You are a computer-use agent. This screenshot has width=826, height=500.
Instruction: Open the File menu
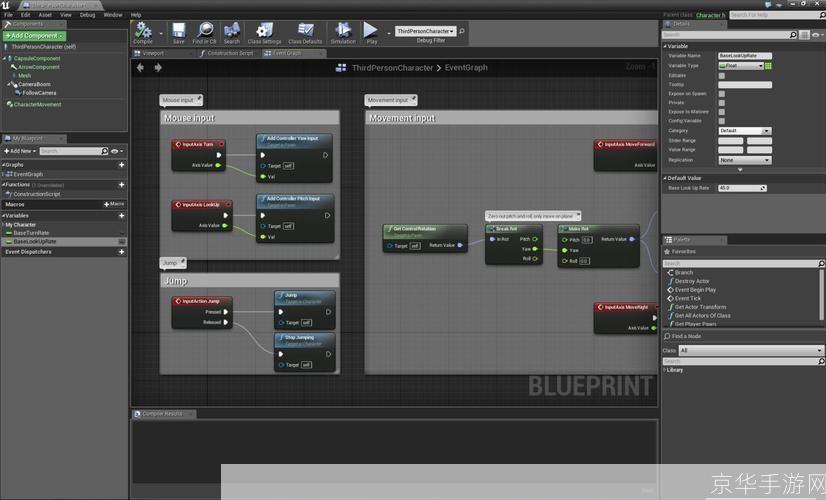(x=8, y=15)
